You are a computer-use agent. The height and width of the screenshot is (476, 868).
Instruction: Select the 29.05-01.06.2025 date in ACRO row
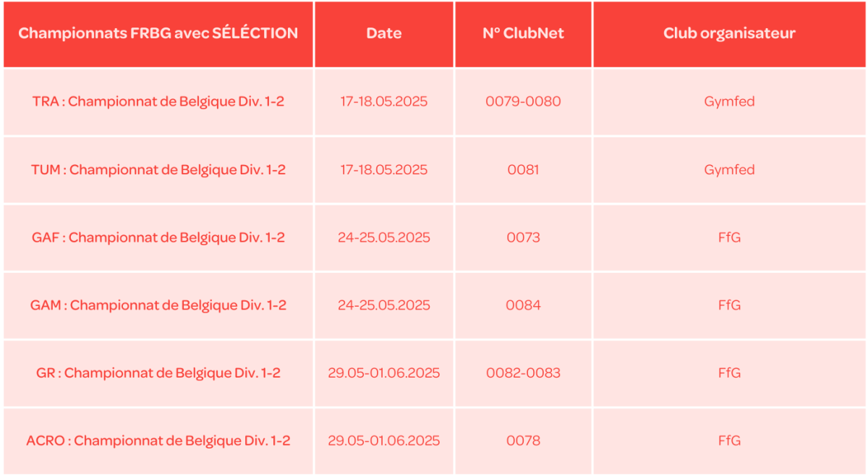(x=384, y=441)
